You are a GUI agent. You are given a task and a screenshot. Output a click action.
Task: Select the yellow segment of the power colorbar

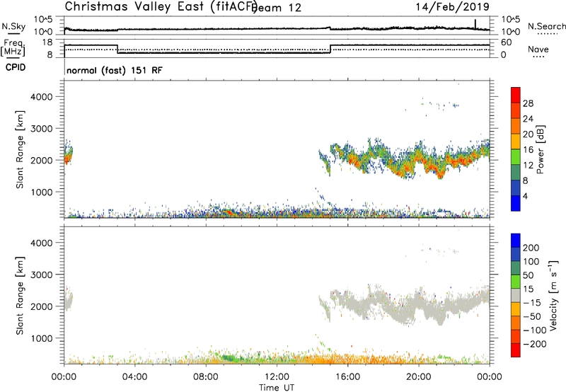[516, 142]
